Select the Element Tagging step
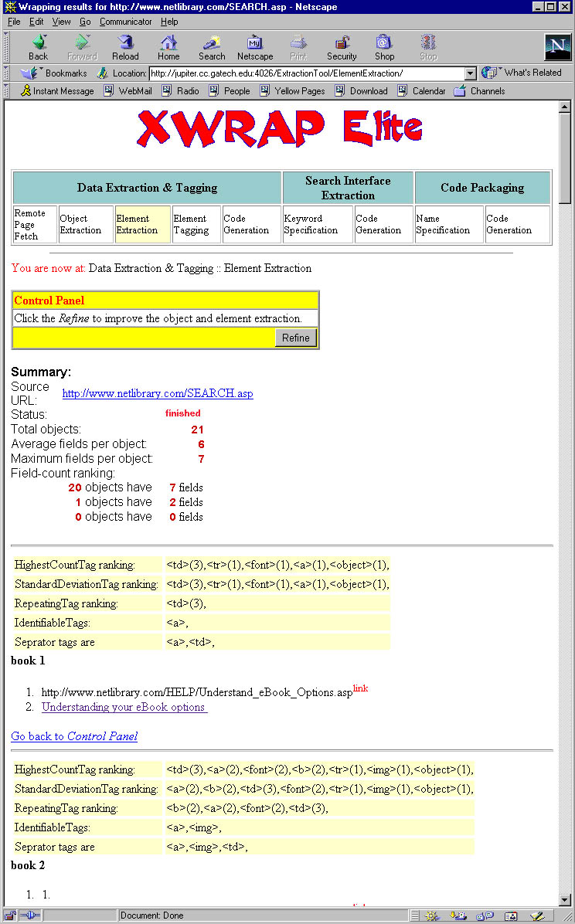The height and width of the screenshot is (924, 575). (x=189, y=224)
